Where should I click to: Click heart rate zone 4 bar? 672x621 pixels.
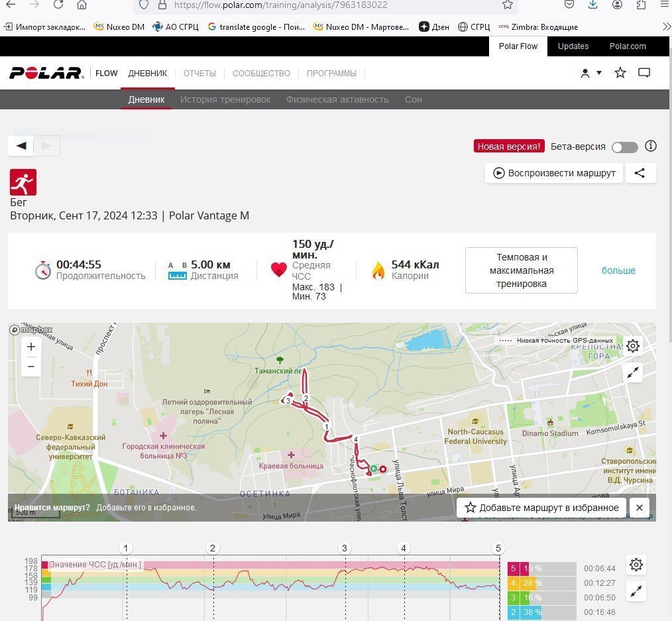click(x=542, y=583)
